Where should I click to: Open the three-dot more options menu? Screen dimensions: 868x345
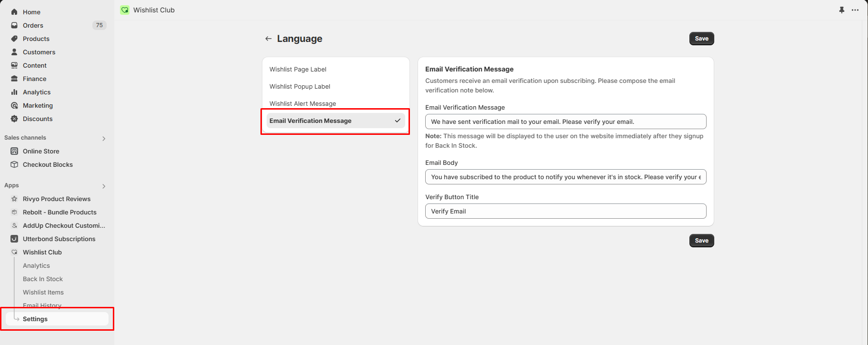(855, 10)
